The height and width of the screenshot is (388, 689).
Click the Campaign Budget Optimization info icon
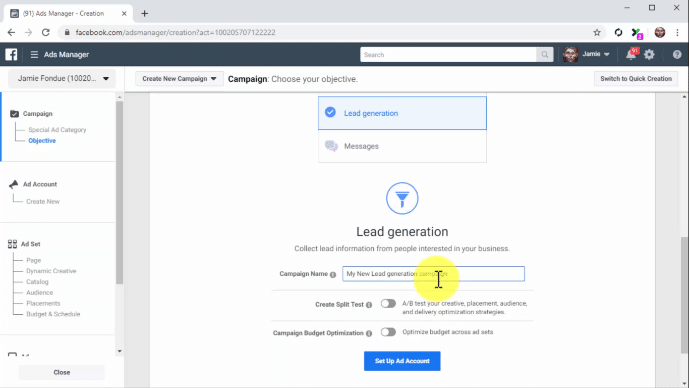pos(369,333)
